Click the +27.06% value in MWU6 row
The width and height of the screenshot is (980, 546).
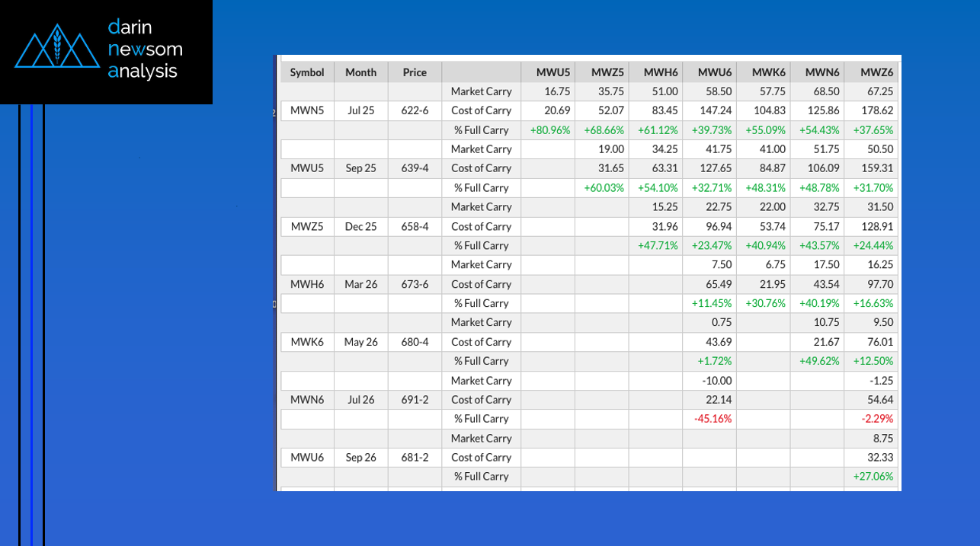(873, 477)
